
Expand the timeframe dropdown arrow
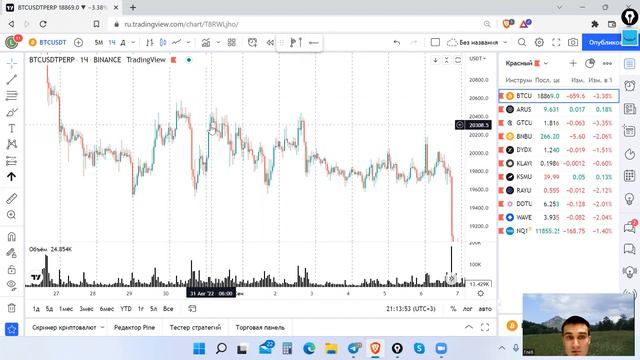[133, 42]
